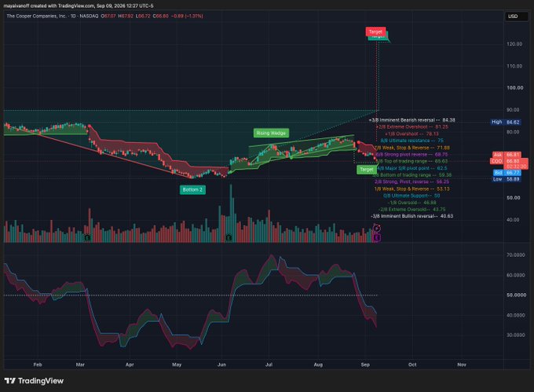Click the 2/8 Strong, Pivot, reverse 56.25 line
Viewport: 534px width, 392px height.
(411, 181)
